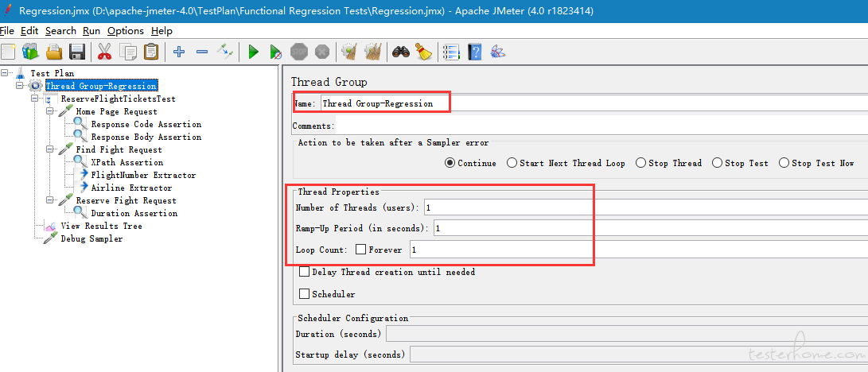Select ReserveFlightTicketsTest in the tree
Screen dimensions: 868x372
118,99
